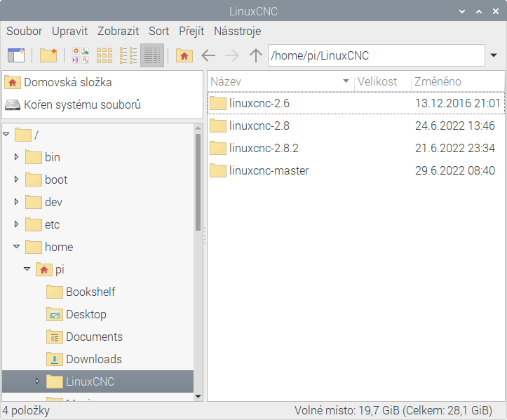507x420 pixels.
Task: Expand the etc folder node
Action: click(17, 224)
